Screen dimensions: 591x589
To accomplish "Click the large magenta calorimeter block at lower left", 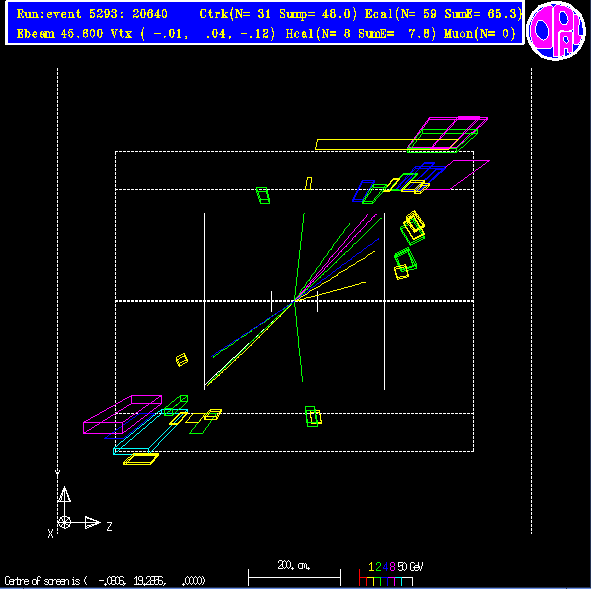I will pyautogui.click(x=122, y=414).
